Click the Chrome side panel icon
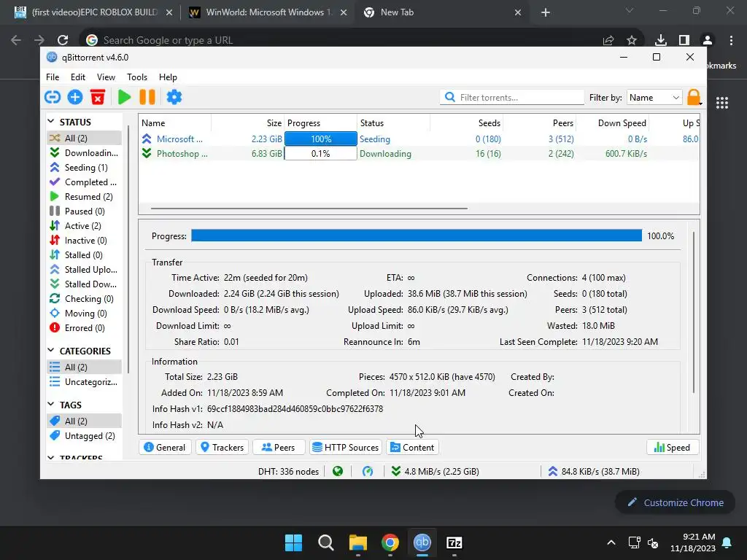This screenshot has height=560, width=747. click(x=684, y=40)
